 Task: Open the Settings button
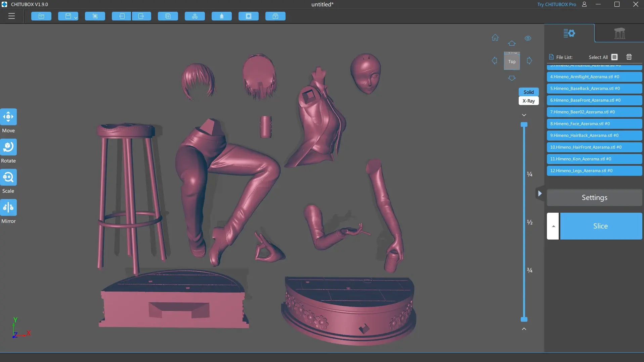pyautogui.click(x=594, y=198)
